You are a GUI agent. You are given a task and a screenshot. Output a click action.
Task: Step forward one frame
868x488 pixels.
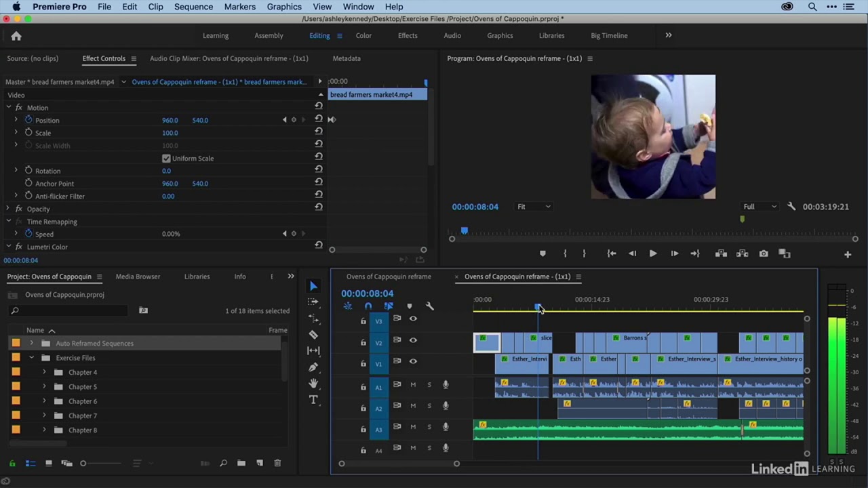(674, 253)
